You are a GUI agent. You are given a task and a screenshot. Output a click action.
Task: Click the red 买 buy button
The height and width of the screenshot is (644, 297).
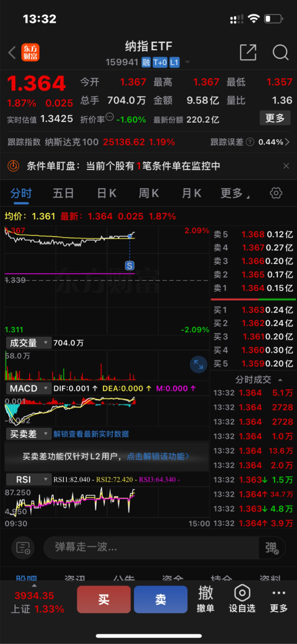pyautogui.click(x=104, y=599)
